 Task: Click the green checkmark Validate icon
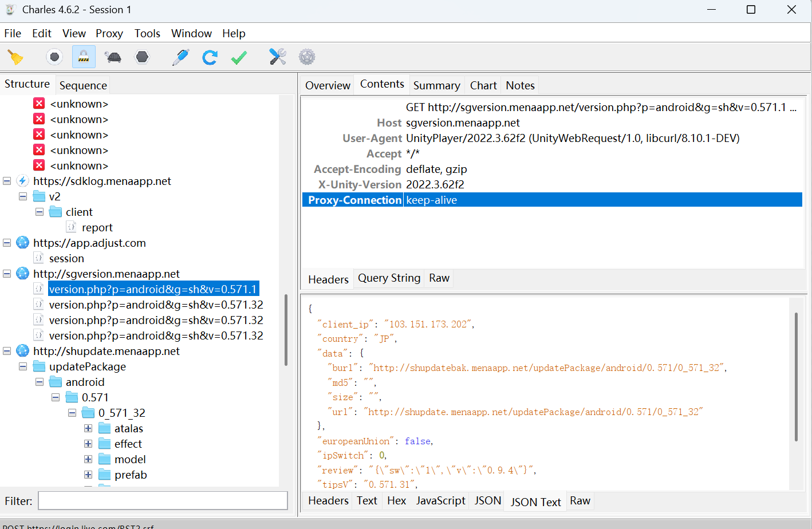coord(239,57)
